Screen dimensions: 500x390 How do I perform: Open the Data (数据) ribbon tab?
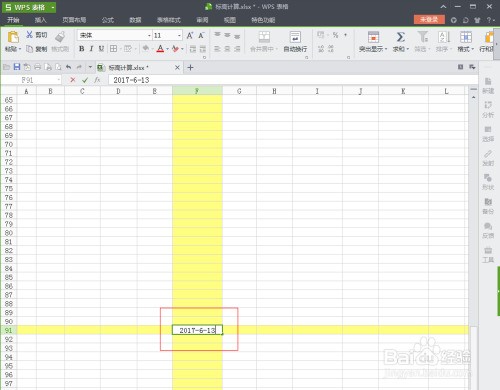(x=135, y=20)
